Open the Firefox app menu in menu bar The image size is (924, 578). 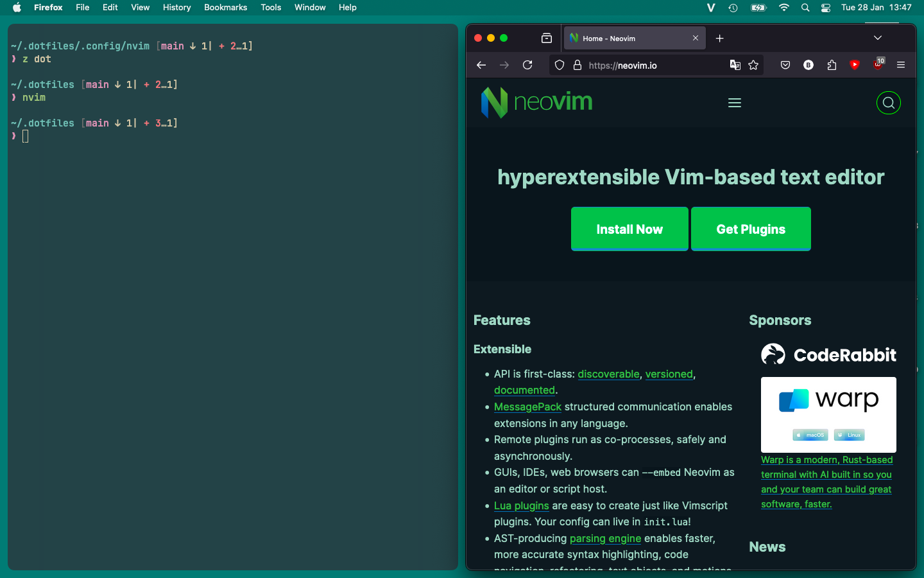[48, 8]
